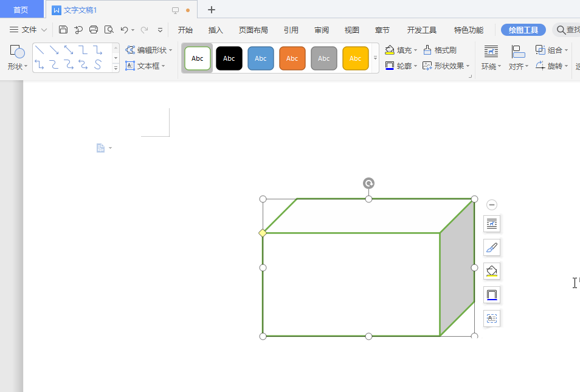
Task: Switch to the 插入 tab
Action: click(216, 30)
